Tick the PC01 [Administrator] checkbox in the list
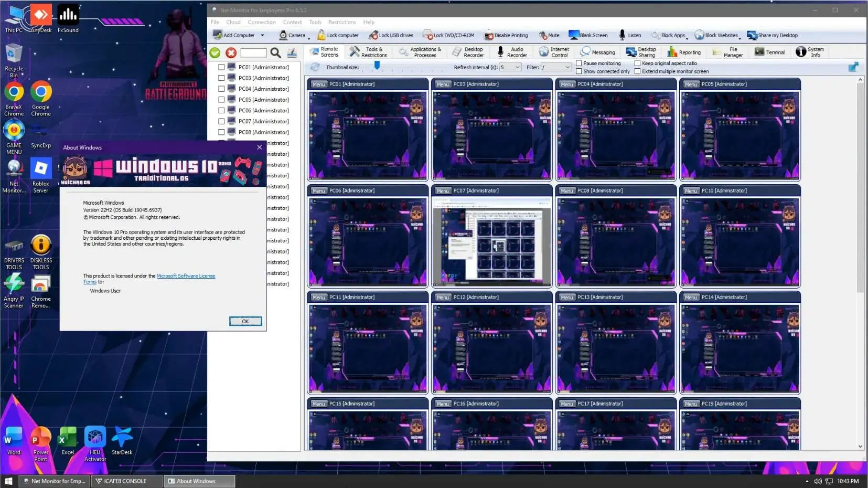868x488 pixels. coord(221,67)
